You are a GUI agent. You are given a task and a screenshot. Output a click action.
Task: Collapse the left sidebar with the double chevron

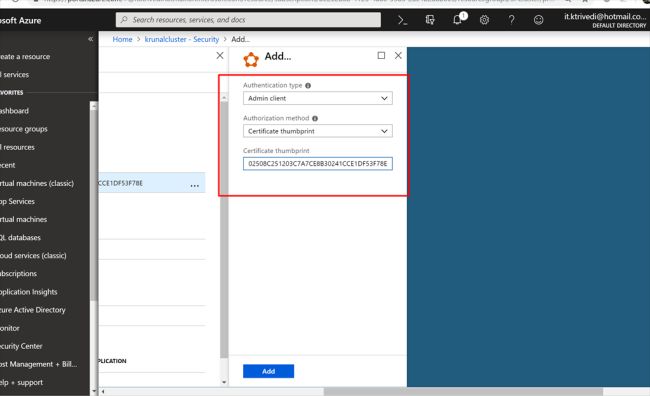pos(90,39)
